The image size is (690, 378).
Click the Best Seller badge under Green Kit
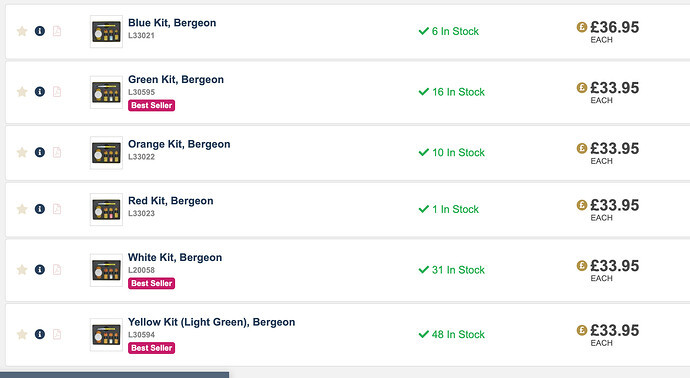click(151, 105)
